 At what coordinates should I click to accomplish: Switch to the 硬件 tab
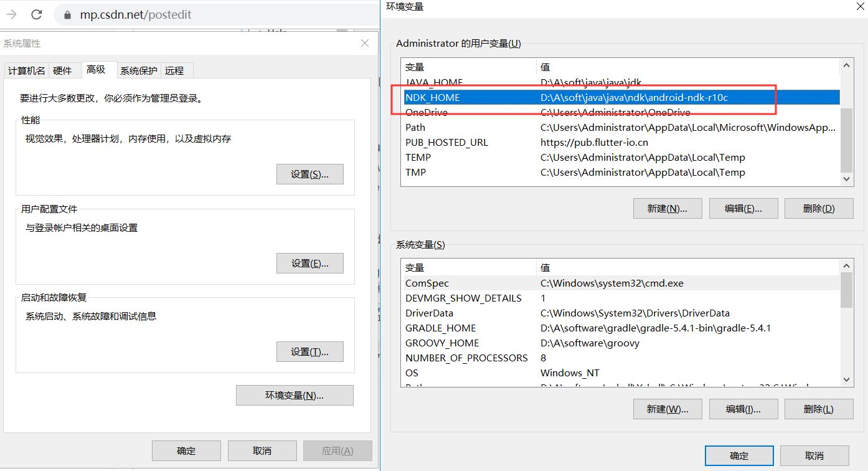pyautogui.click(x=64, y=70)
